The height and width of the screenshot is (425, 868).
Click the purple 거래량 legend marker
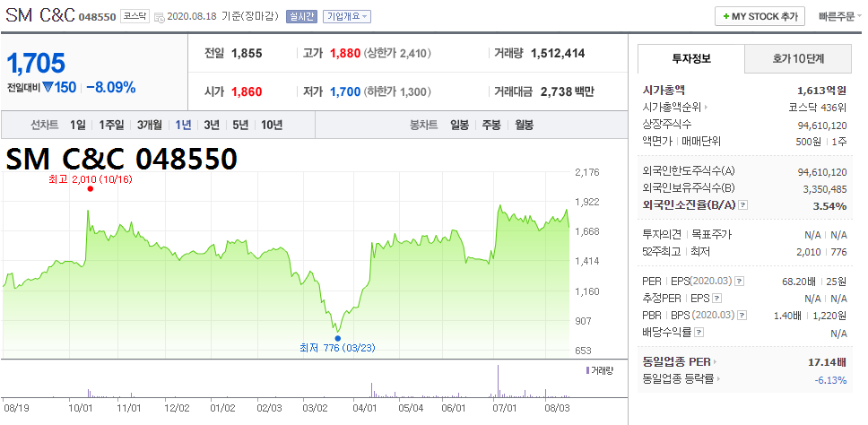click(x=587, y=370)
